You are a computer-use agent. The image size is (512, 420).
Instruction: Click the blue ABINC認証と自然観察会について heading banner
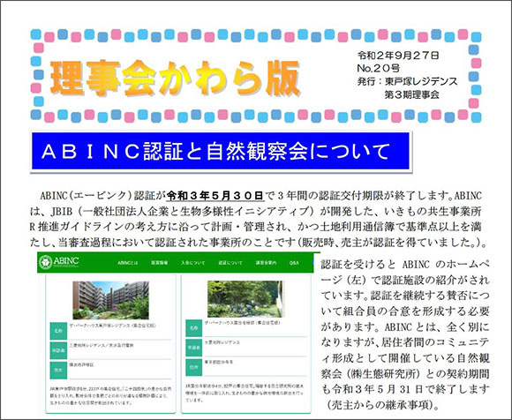tap(221, 151)
